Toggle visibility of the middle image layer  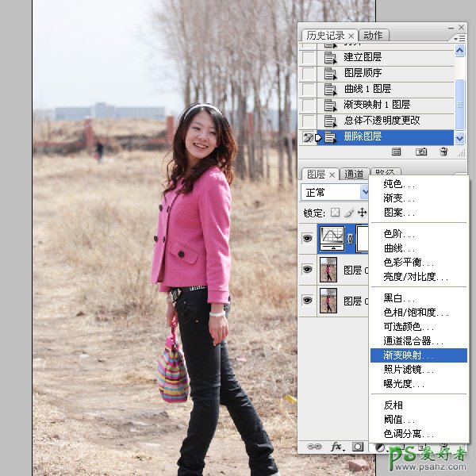307,270
